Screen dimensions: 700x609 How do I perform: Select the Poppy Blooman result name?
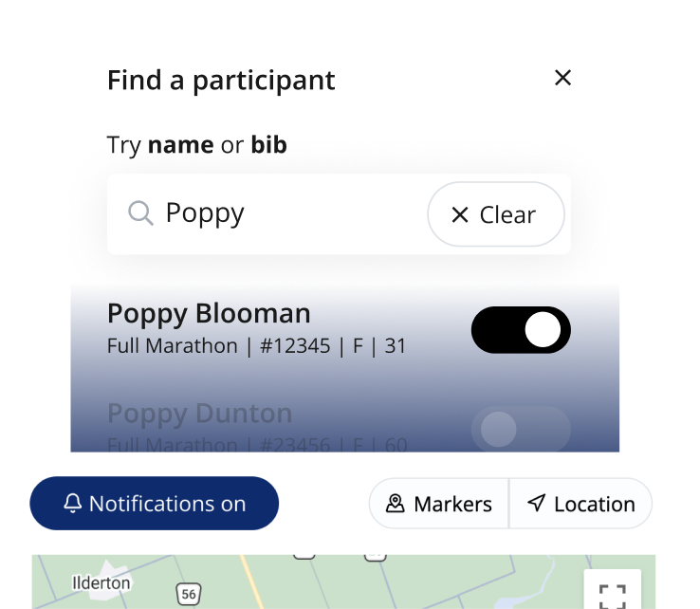(x=209, y=314)
